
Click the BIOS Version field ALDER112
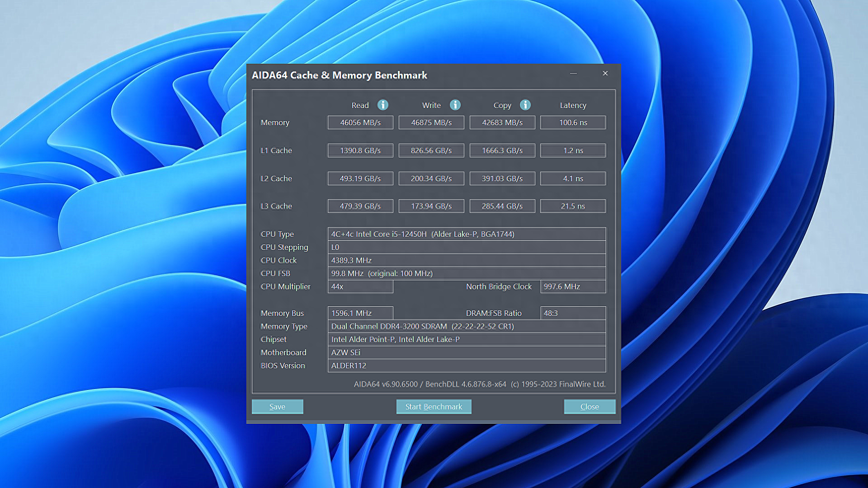coord(467,366)
